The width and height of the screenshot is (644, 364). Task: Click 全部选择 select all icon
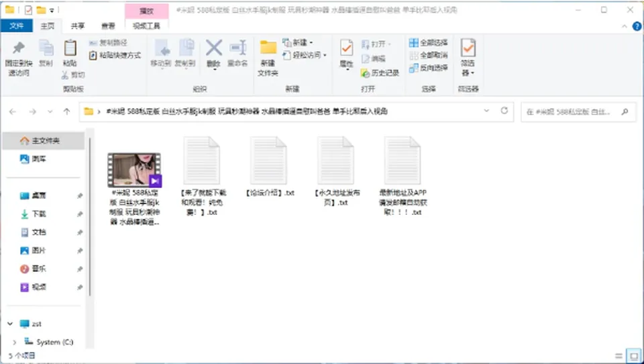(414, 43)
